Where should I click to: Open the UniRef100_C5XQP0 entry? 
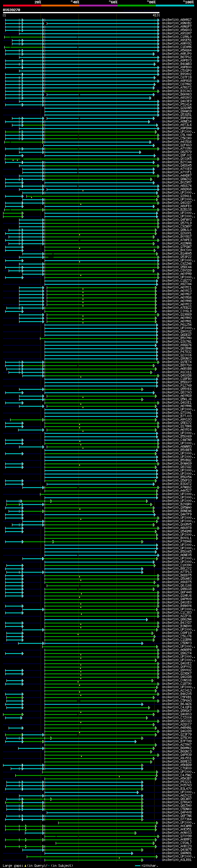(177, 71)
